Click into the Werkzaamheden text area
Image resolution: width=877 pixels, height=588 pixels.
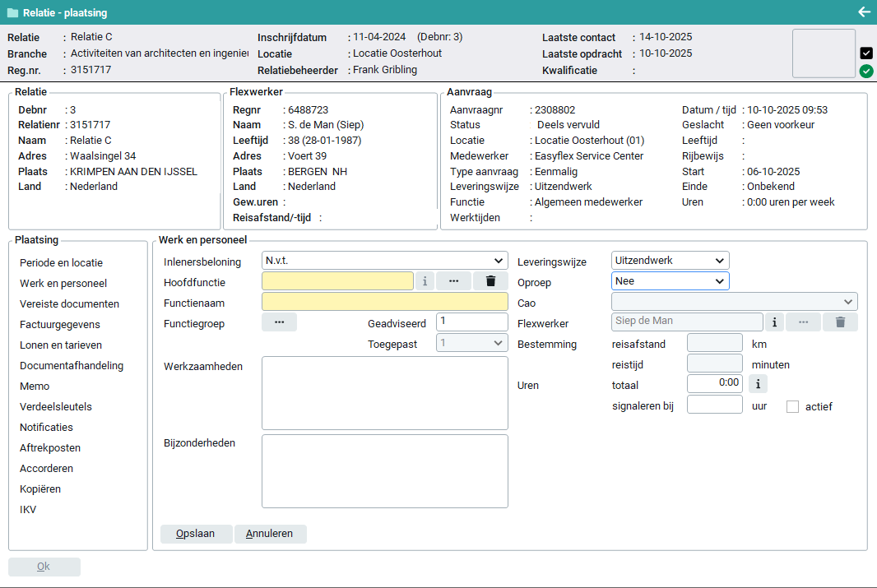384,393
